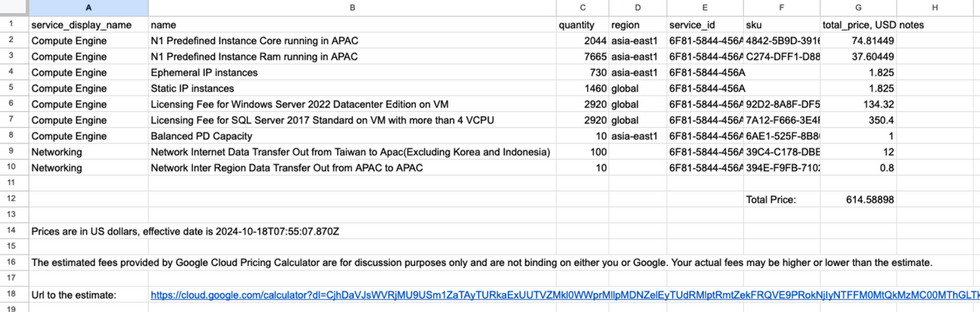
Task: Click the 'quantity' header cell
Action: (582, 25)
